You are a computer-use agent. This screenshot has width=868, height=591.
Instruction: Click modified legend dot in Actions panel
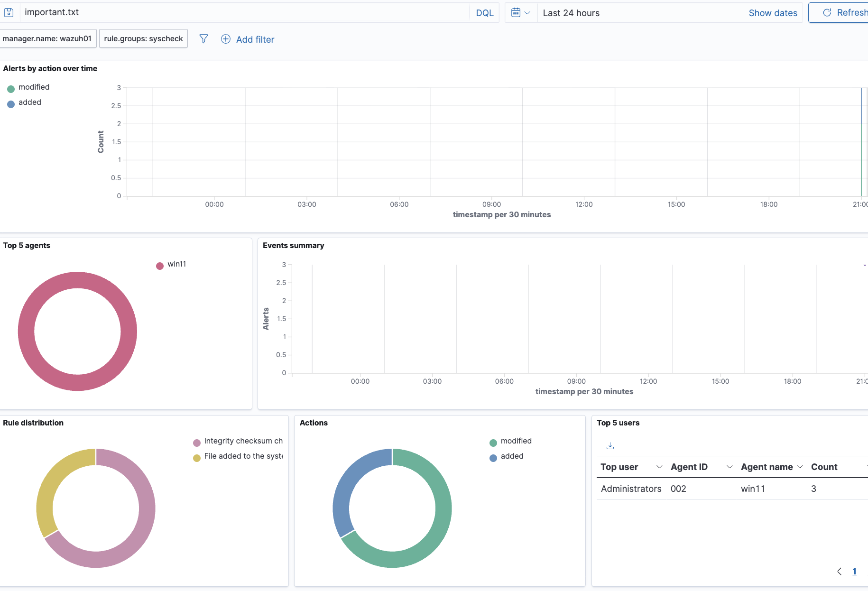(x=493, y=443)
